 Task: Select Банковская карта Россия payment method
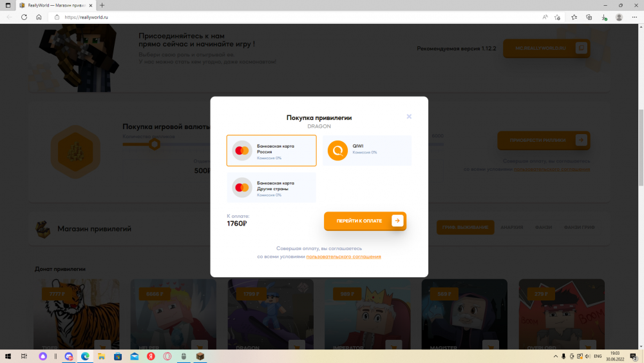[x=272, y=150]
